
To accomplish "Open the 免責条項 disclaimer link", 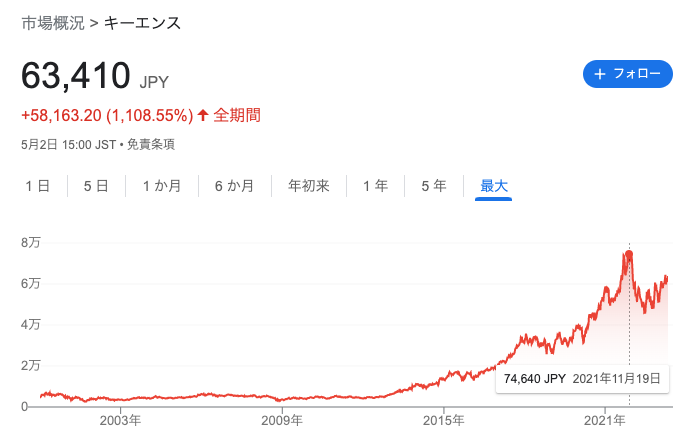I will (151, 144).
